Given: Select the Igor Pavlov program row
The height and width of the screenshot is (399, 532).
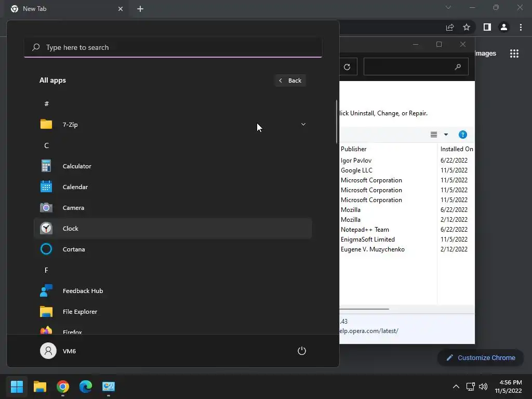Looking at the screenshot, I should (407, 161).
